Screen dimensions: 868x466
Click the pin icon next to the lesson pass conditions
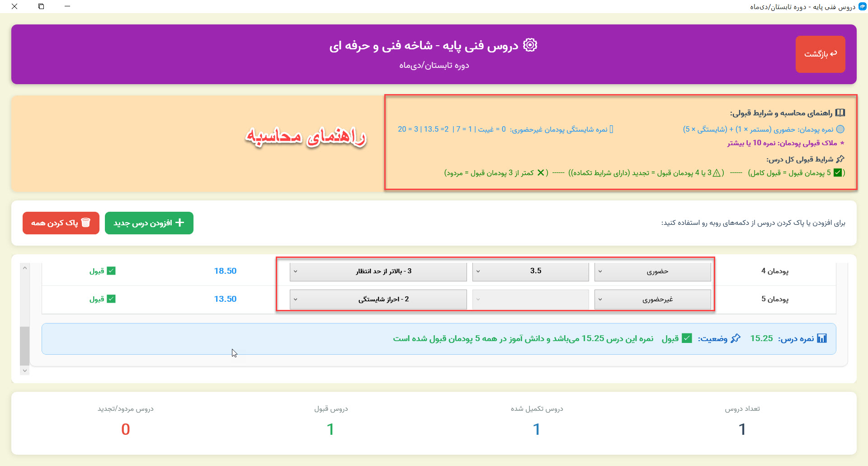[x=840, y=159]
